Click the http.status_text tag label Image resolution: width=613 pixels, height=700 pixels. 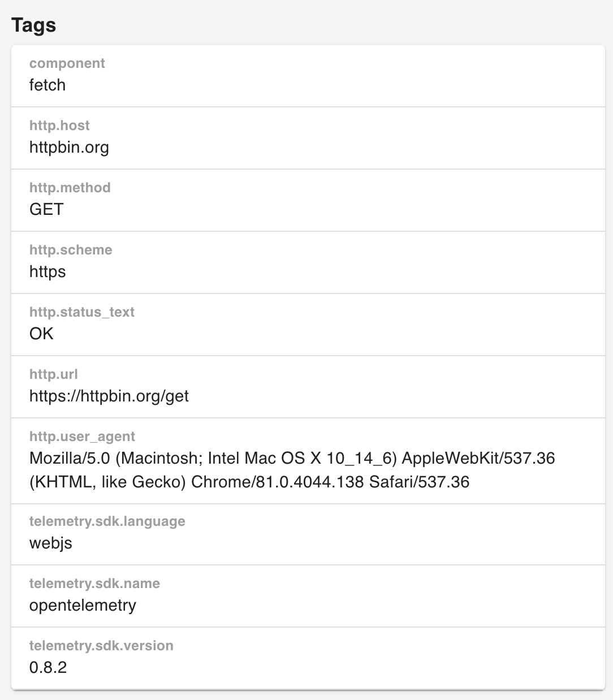[x=81, y=312]
